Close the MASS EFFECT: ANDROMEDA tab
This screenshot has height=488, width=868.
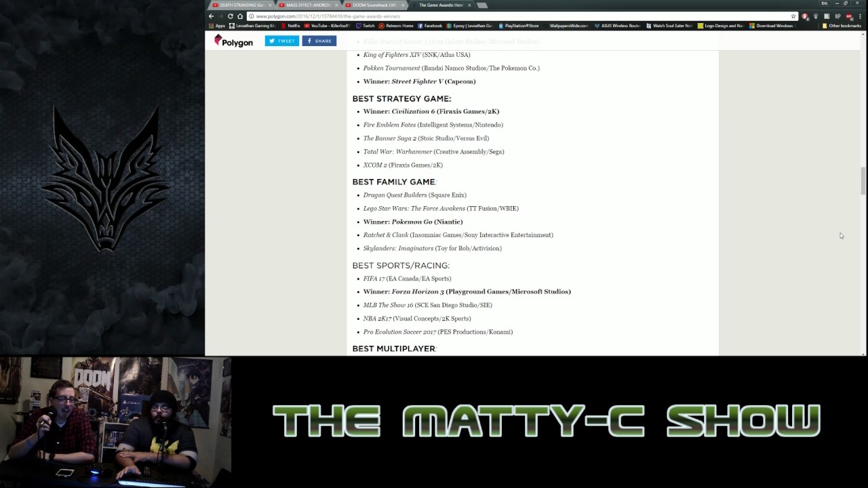coord(336,5)
